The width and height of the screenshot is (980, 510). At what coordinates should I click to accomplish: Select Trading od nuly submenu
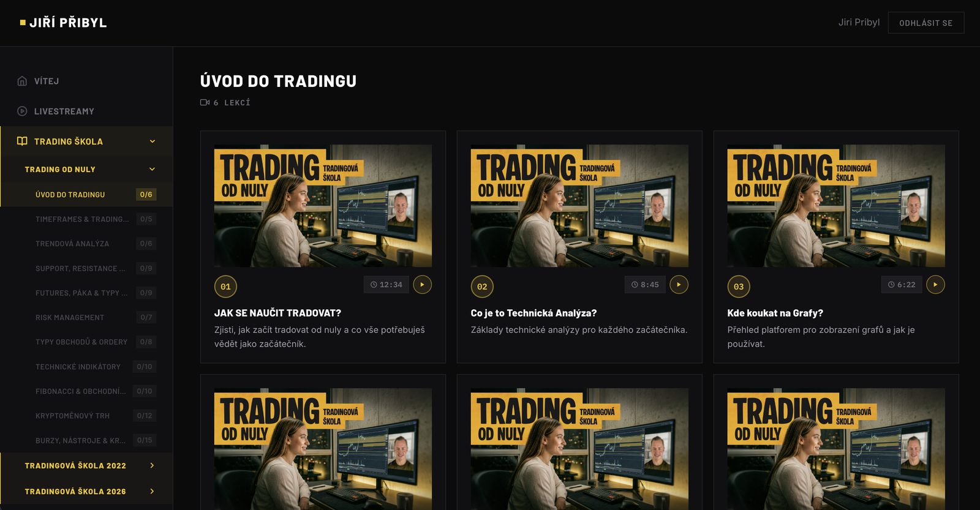pos(86,169)
